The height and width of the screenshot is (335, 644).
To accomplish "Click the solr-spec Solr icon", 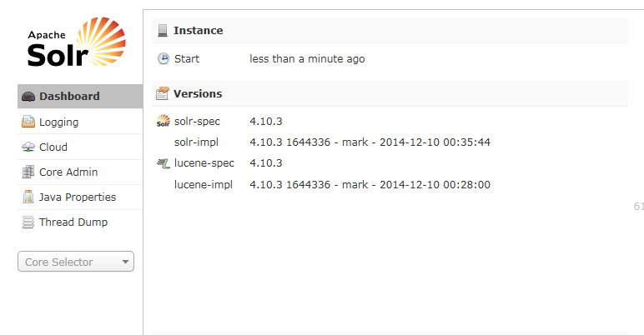I will click(x=164, y=122).
